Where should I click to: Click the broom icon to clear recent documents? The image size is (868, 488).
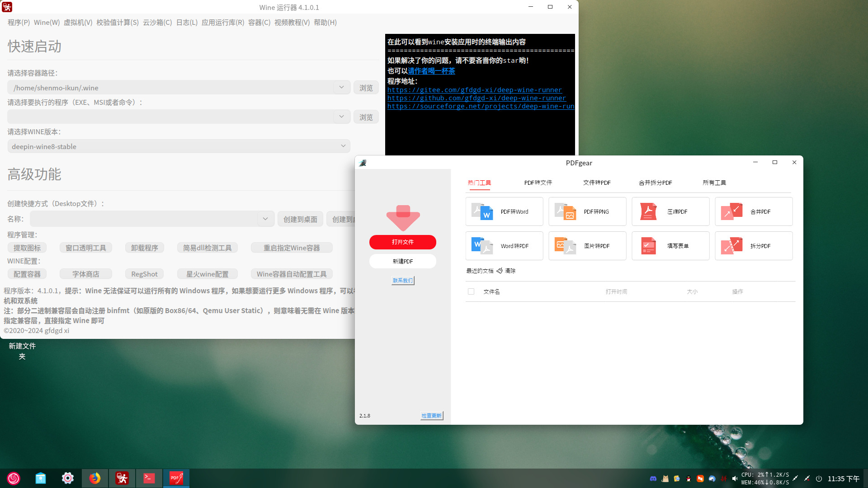click(x=500, y=271)
